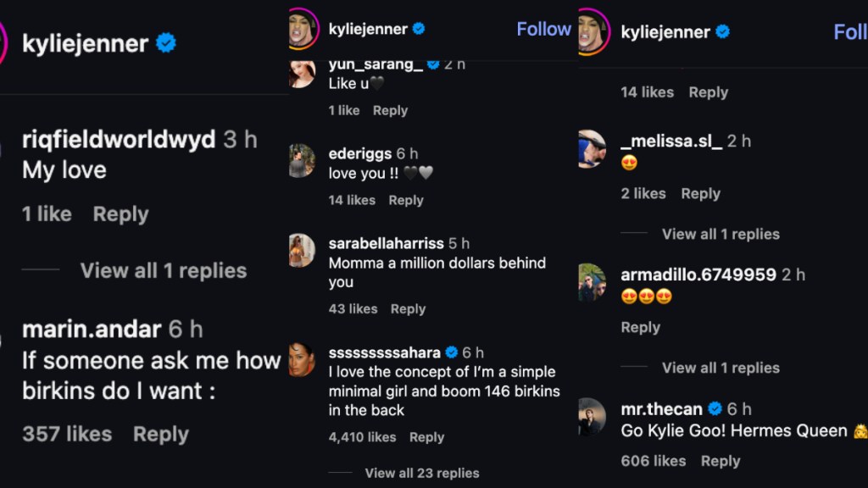Expand replies below armadillo.6749959's comment

tap(721, 368)
